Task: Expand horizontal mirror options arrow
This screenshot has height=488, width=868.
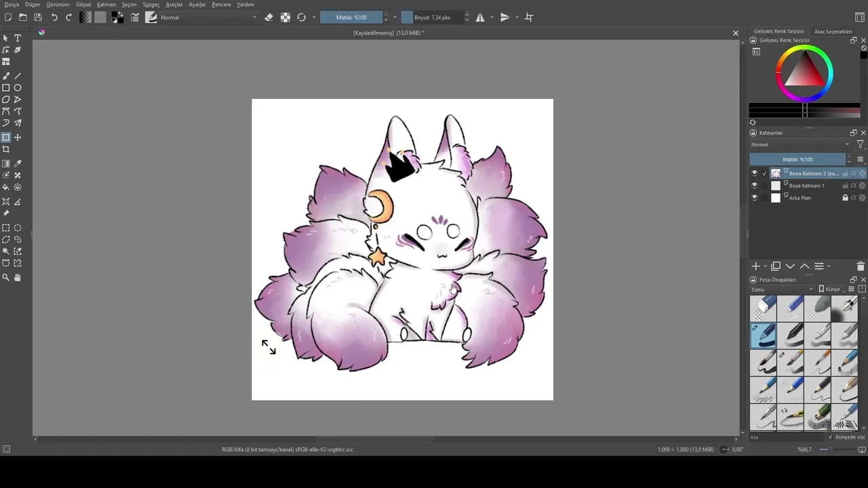Action: (x=491, y=18)
